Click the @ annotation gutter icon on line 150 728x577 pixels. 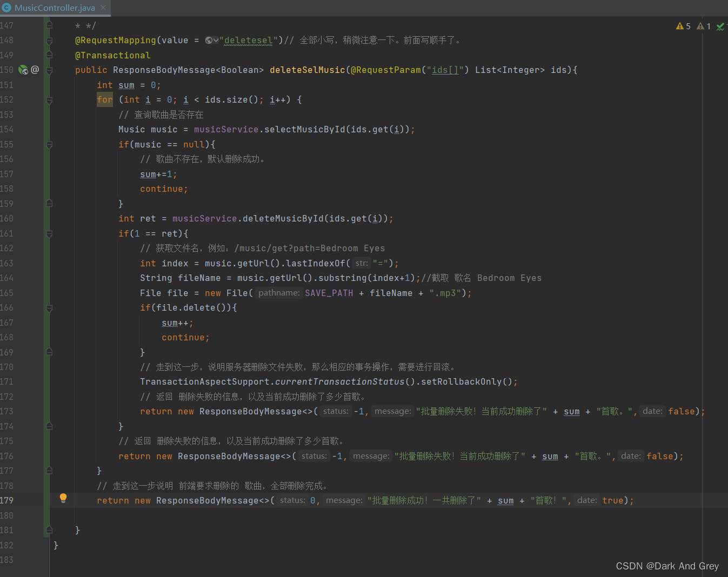pos(35,70)
